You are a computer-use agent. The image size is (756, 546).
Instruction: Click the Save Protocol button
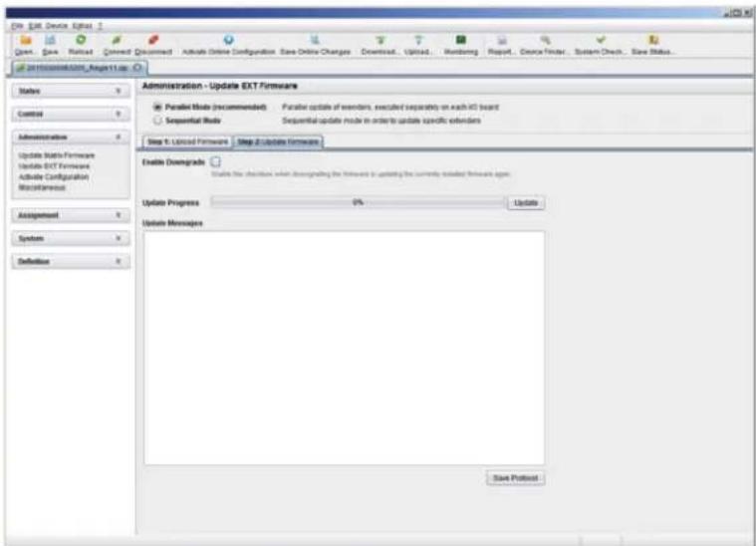pos(515,478)
